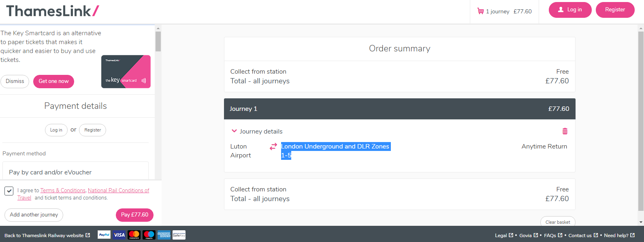Open National Rail Conditions of Travel link

pos(118,190)
